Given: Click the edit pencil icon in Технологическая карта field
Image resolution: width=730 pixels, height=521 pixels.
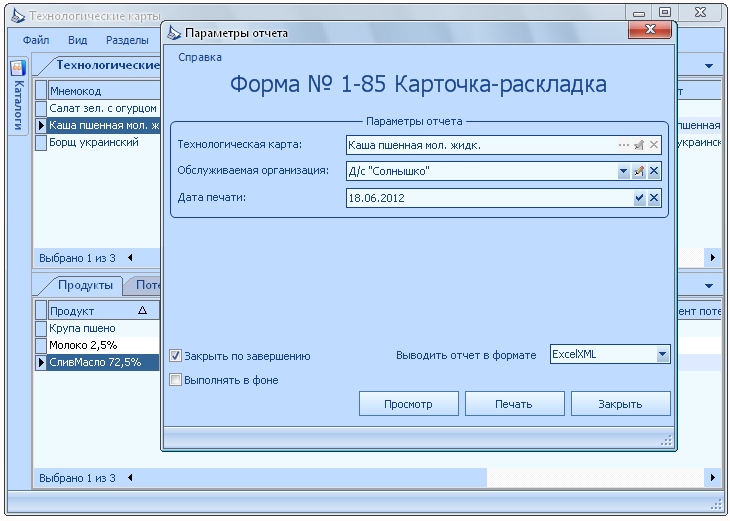Looking at the screenshot, I should pos(639,145).
